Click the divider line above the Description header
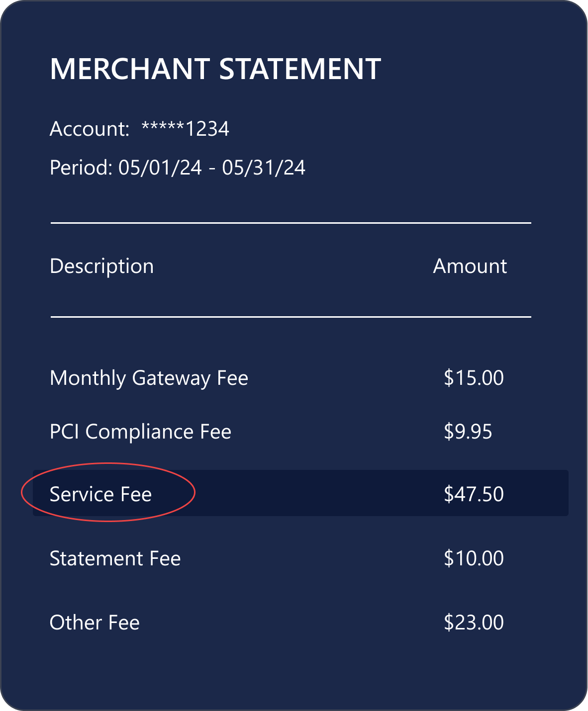Viewport: 588px width, 711px height. coord(291,223)
